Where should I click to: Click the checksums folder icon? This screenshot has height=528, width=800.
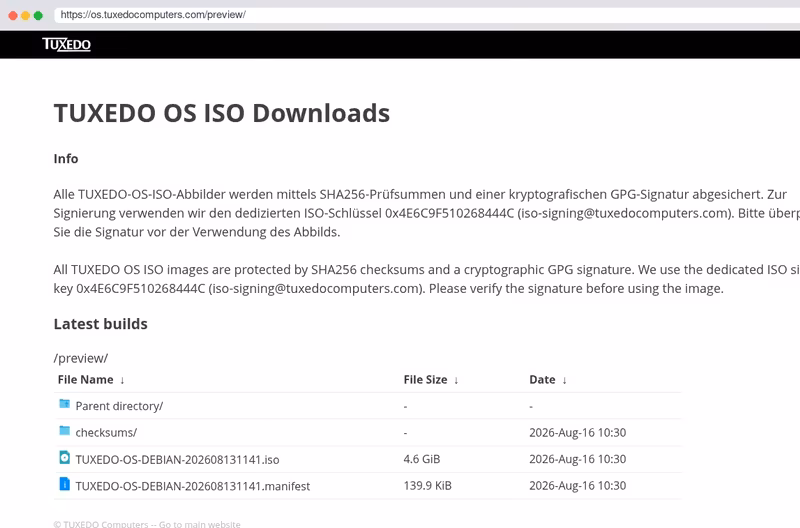click(x=64, y=431)
